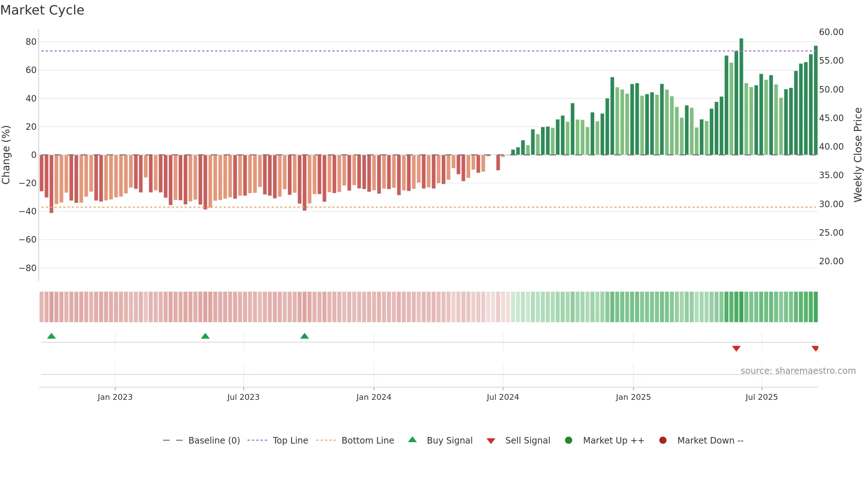Click the Baseline (0) legend label

(x=214, y=441)
